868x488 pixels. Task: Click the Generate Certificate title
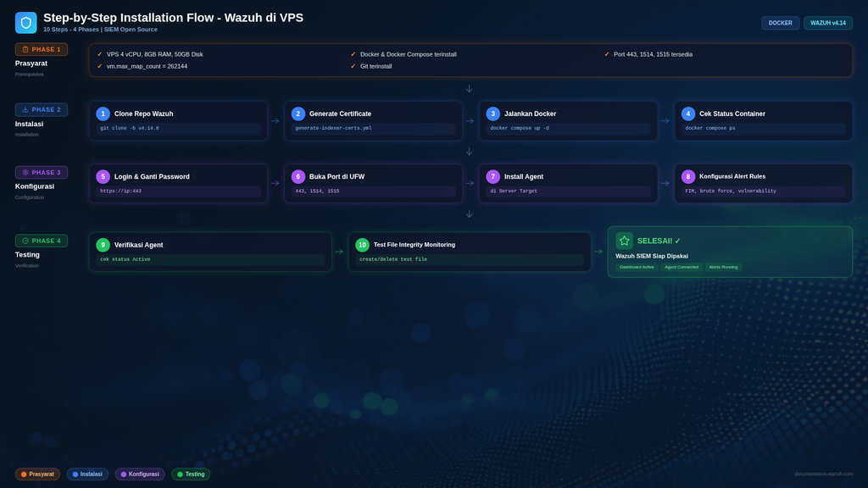[340, 114]
